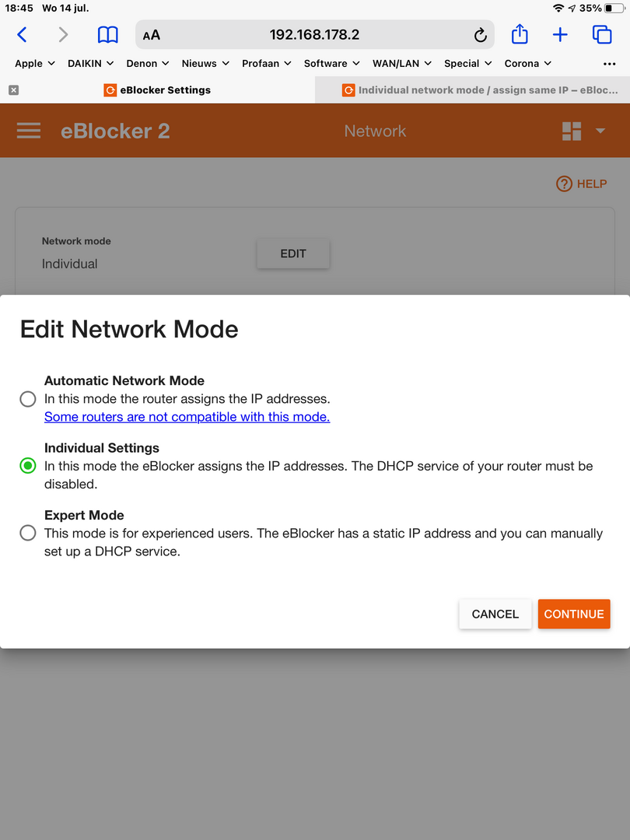The height and width of the screenshot is (840, 630).
Task: Open the Corona bookmarks folder
Action: tap(527, 63)
